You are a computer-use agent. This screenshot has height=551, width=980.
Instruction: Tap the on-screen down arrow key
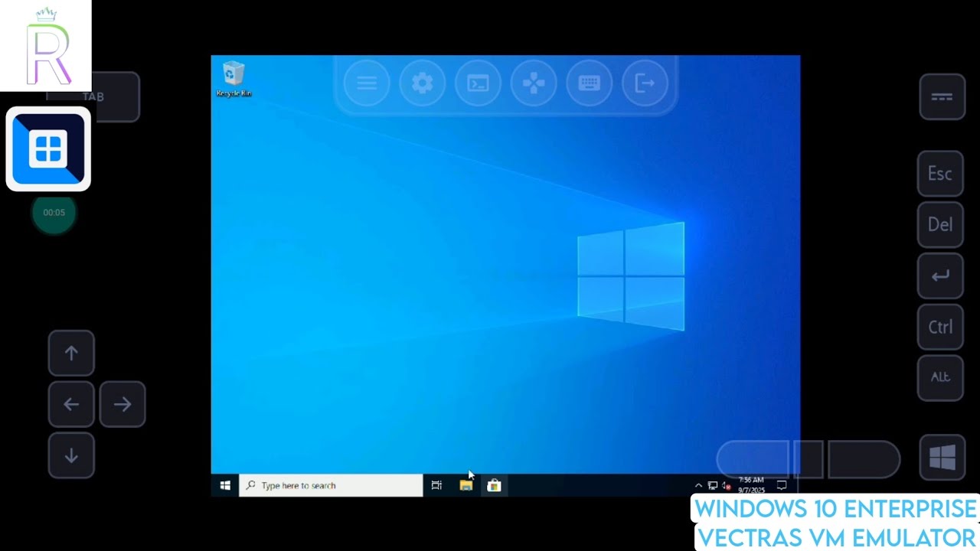[71, 455]
